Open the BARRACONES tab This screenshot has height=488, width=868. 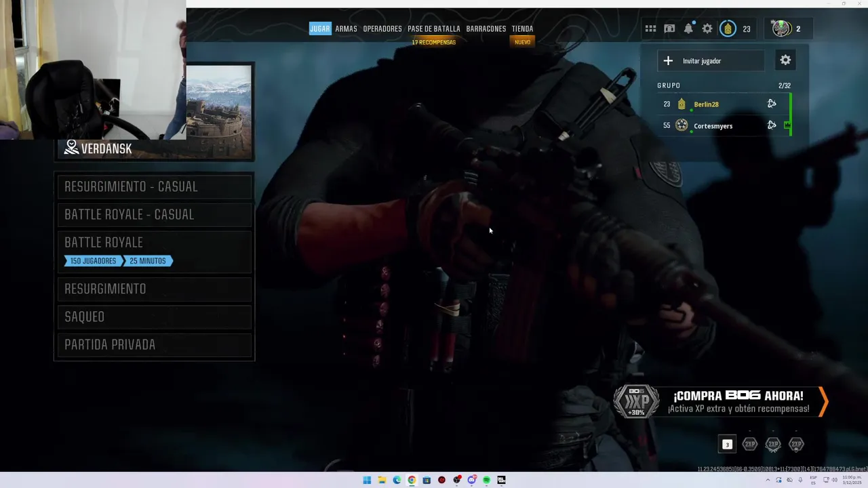coord(486,28)
